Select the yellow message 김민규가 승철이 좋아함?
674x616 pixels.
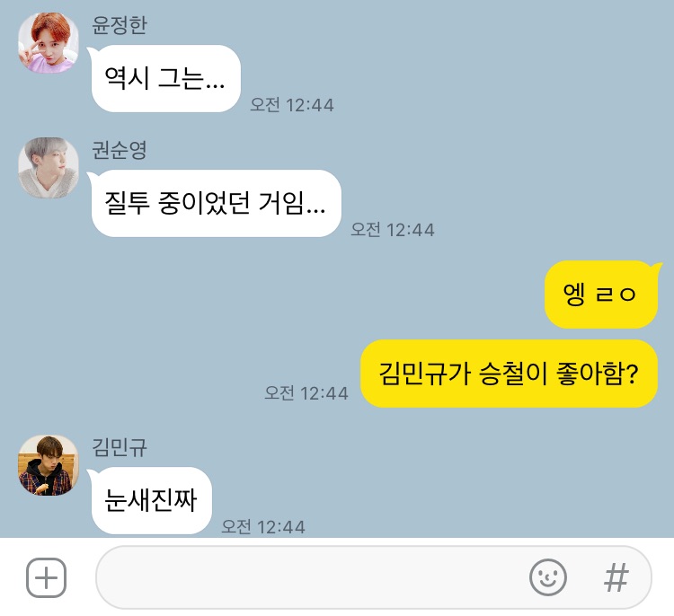[509, 374]
